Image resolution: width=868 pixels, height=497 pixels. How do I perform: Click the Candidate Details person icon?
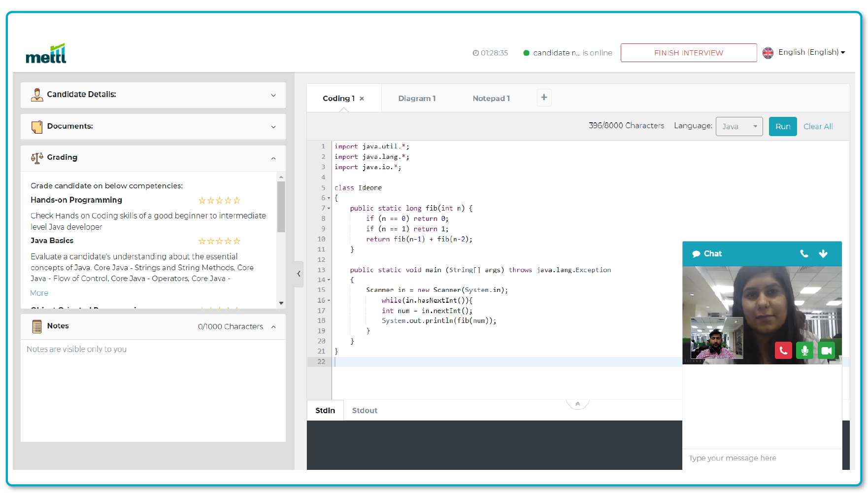click(37, 95)
